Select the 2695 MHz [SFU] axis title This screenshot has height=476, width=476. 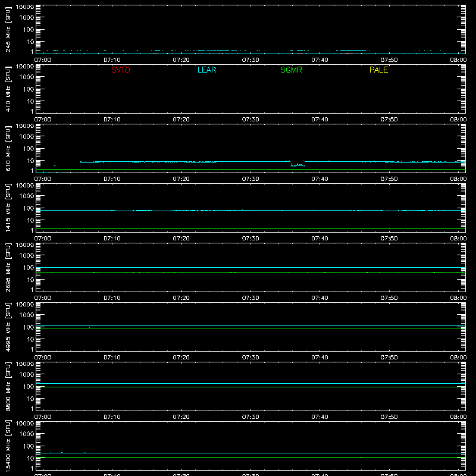point(8,267)
